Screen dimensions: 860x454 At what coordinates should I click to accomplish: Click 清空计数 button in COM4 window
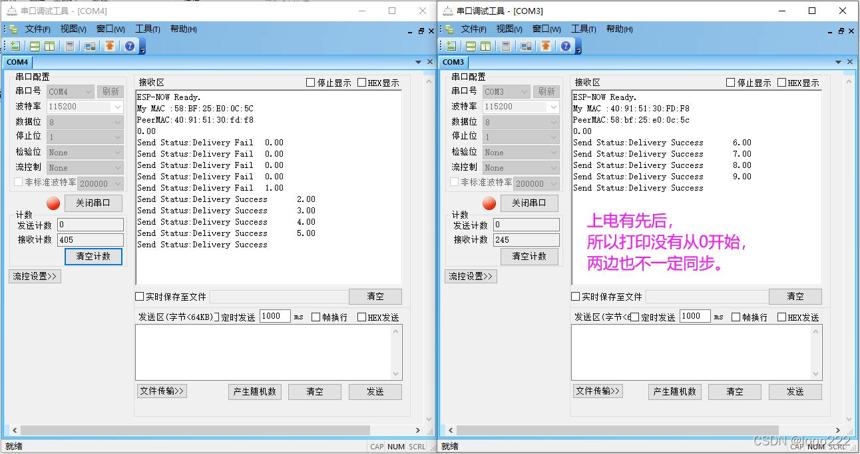point(93,257)
